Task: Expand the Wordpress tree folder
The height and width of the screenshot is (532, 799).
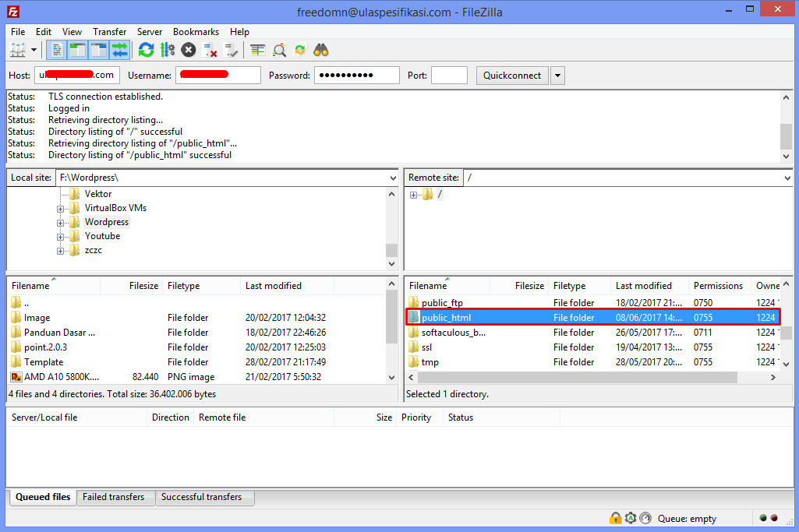Action: coord(60,223)
